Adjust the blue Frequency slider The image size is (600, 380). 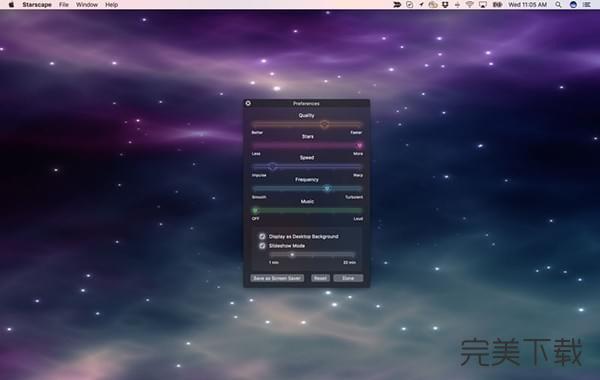307,189
